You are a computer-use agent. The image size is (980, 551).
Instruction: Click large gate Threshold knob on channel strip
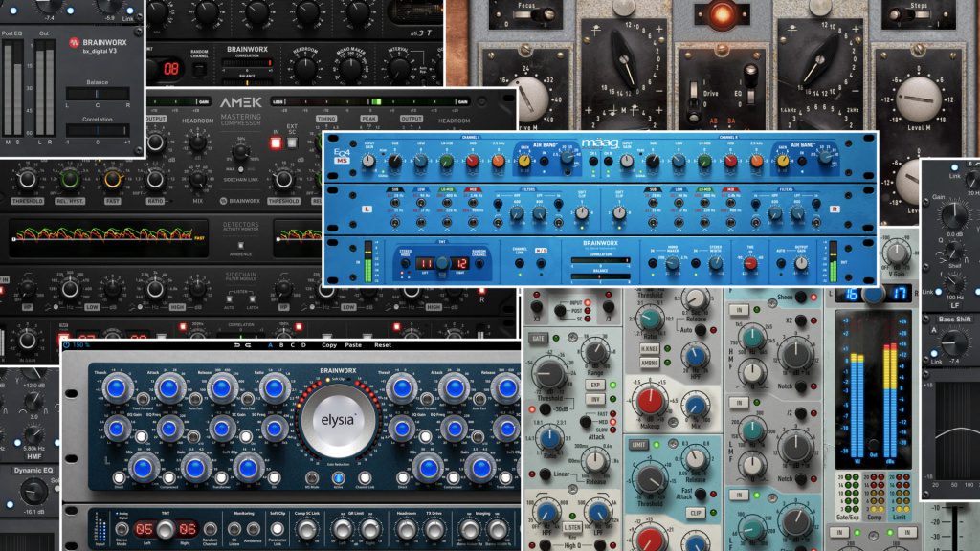pos(549,372)
